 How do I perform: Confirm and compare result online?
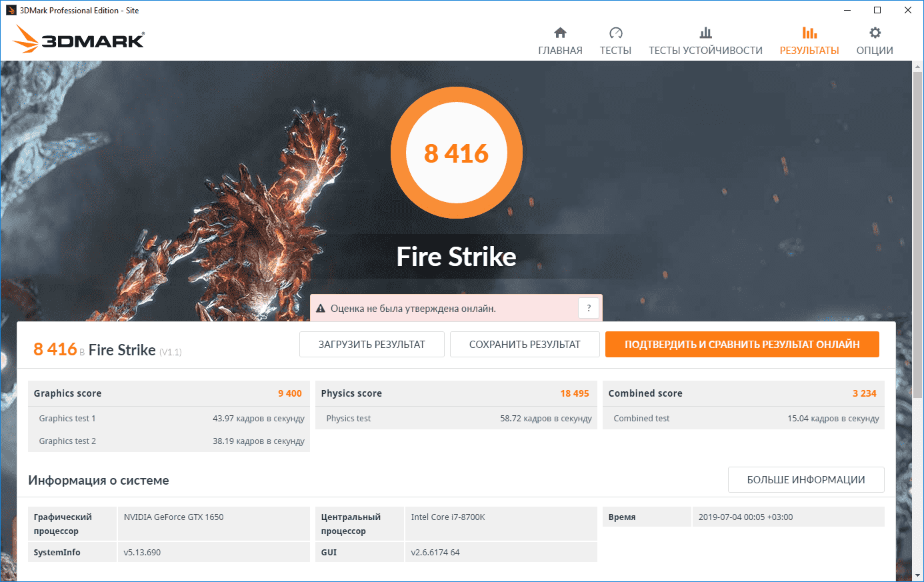[x=741, y=345]
